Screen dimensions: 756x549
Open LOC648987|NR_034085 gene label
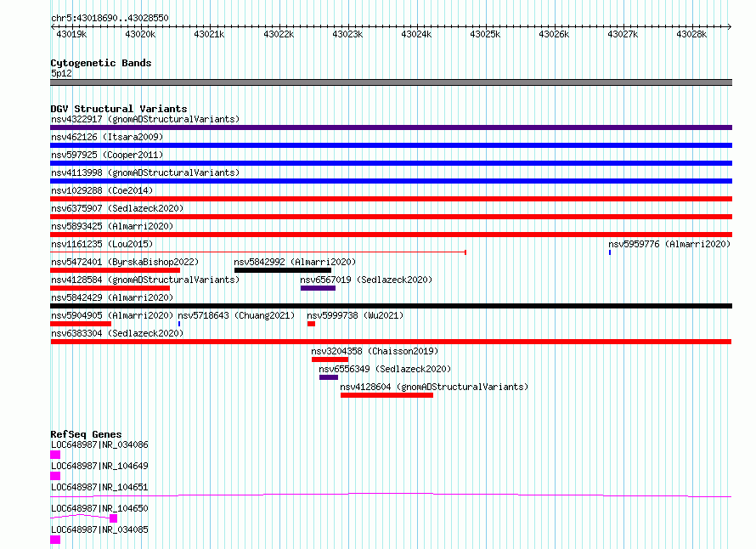click(x=99, y=529)
